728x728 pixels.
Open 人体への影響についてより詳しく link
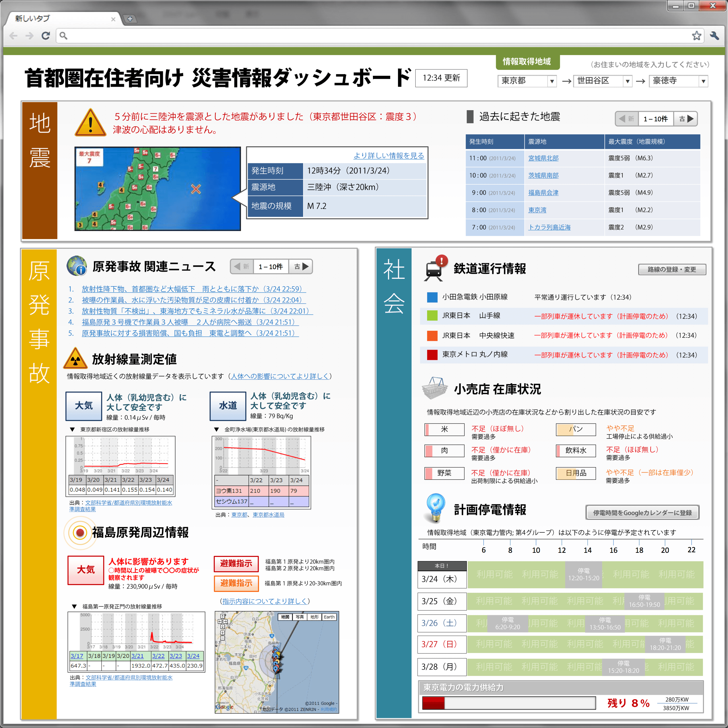[x=280, y=376]
